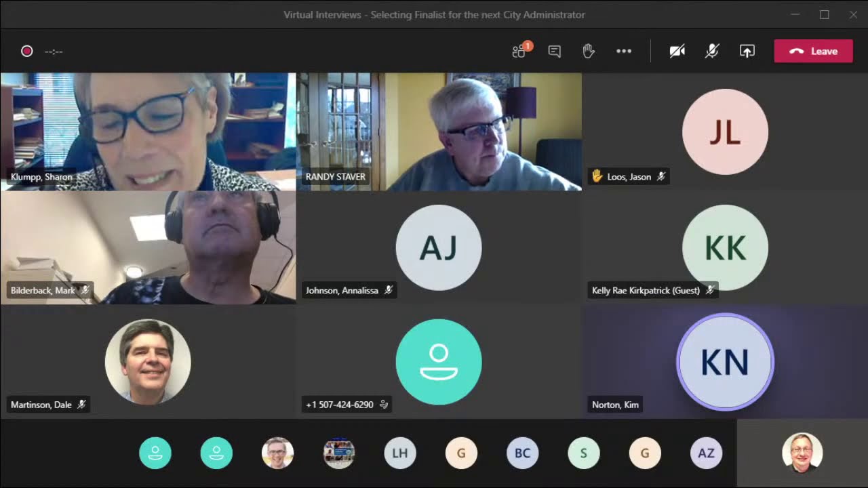
Task: Select the banner-image participant thumbnail in bottom strip
Action: pyautogui.click(x=339, y=453)
